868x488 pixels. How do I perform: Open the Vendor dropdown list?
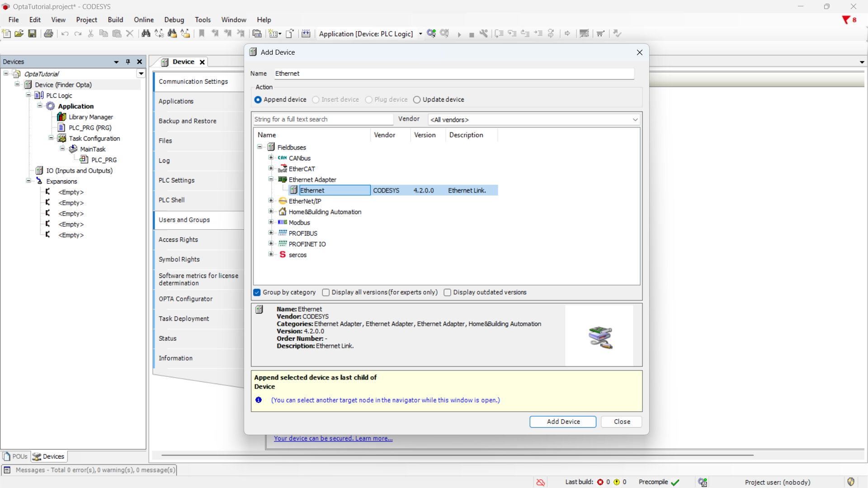click(x=635, y=120)
